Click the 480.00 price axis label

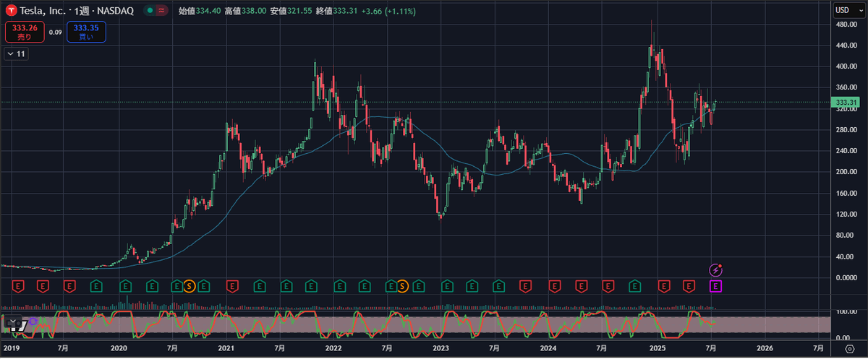(846, 24)
